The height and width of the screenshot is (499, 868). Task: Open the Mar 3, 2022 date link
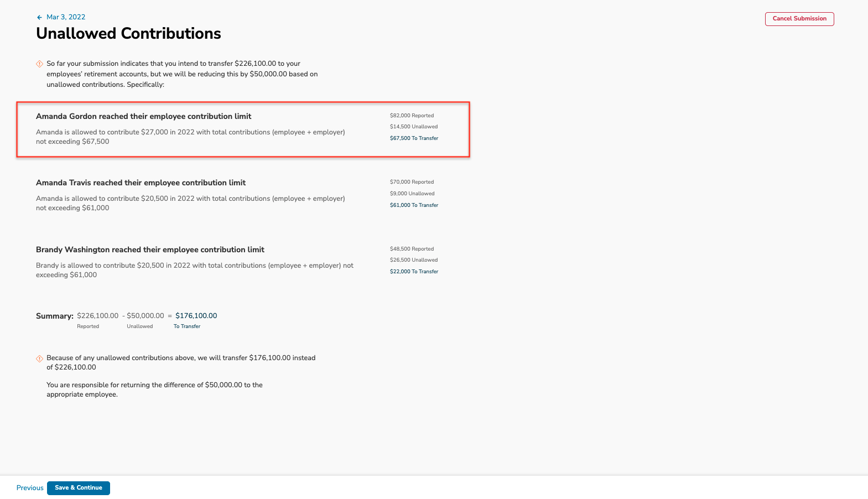point(66,17)
